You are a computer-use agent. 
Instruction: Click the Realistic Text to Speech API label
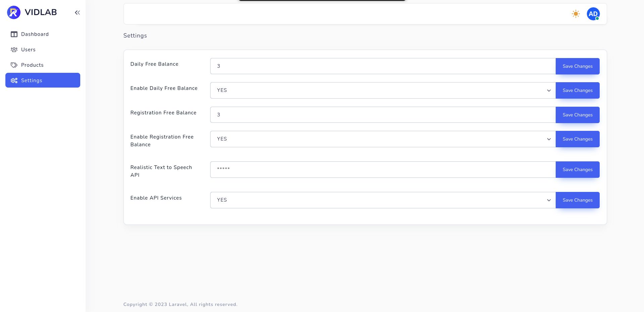161,171
